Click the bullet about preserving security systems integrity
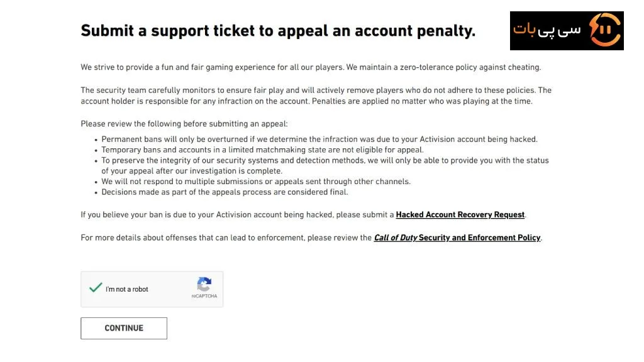The width and height of the screenshot is (644, 362). pyautogui.click(x=325, y=166)
